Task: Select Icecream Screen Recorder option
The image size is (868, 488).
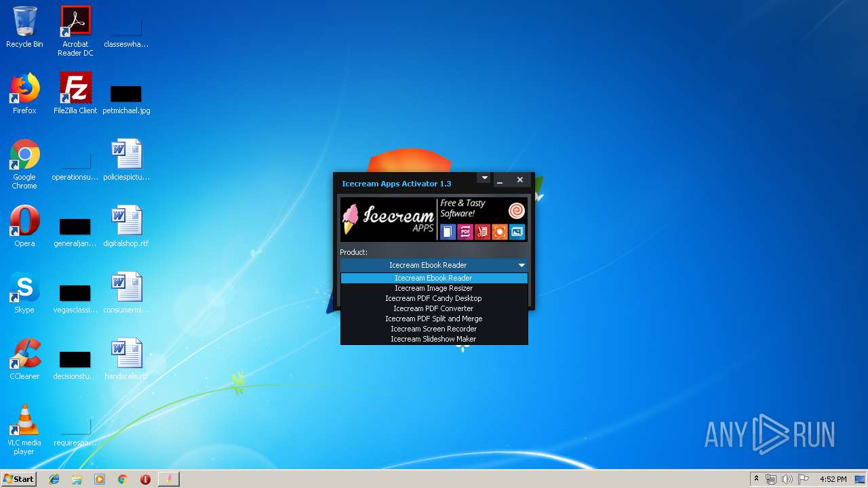Action: coord(433,329)
